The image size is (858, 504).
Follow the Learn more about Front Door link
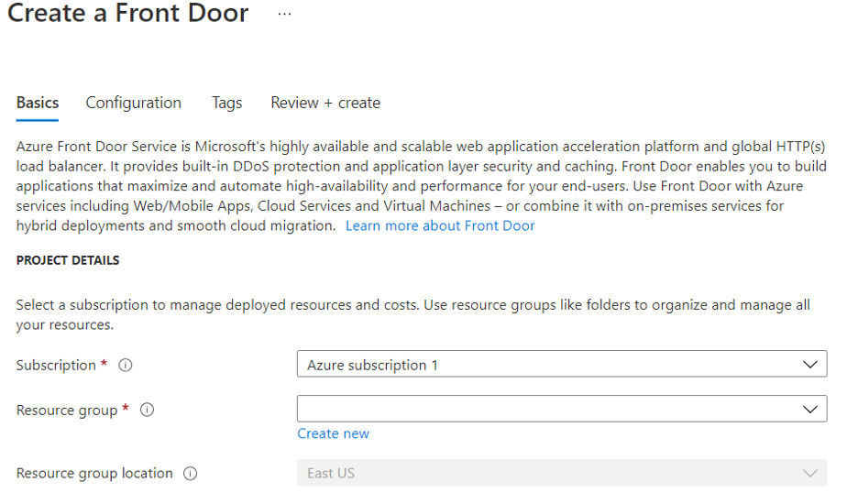point(440,225)
